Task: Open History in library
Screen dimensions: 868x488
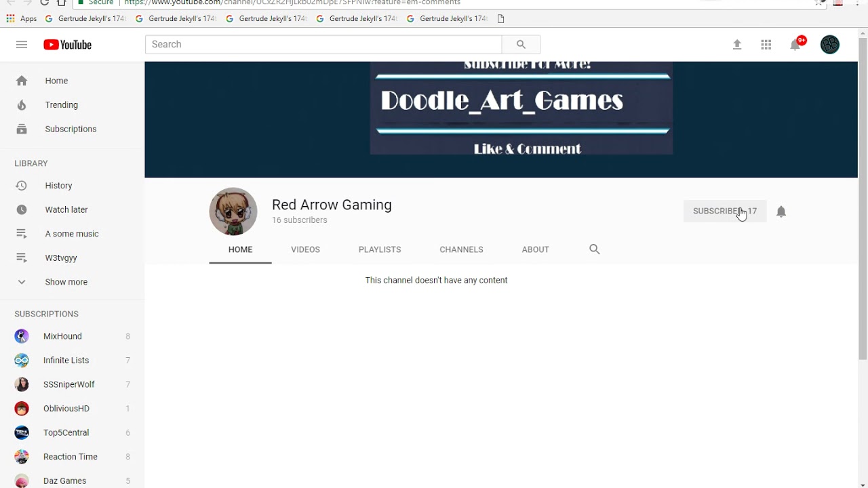Action: pyautogui.click(x=72, y=186)
